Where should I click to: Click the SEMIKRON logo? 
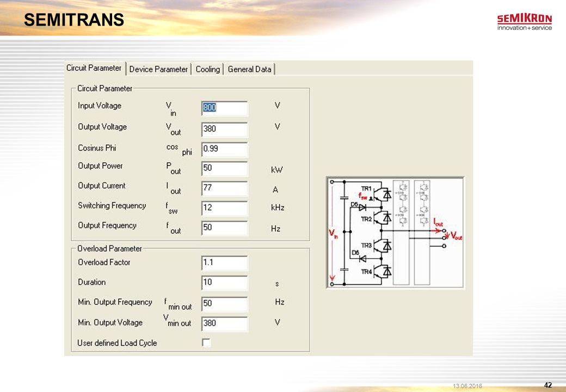[525, 22]
